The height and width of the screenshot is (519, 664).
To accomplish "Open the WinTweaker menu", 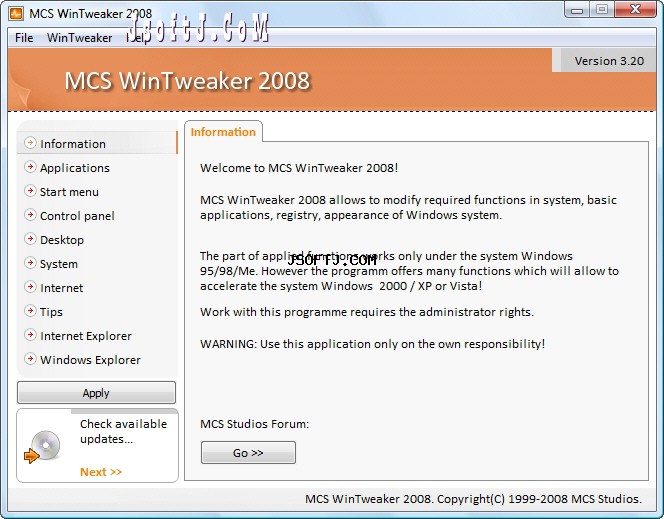I will 79,38.
